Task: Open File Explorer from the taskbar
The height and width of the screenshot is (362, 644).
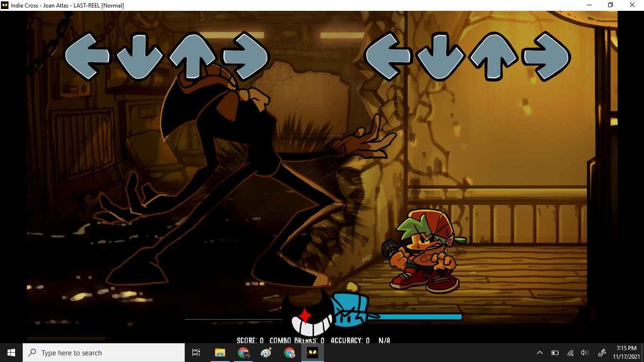Action: tap(220, 353)
